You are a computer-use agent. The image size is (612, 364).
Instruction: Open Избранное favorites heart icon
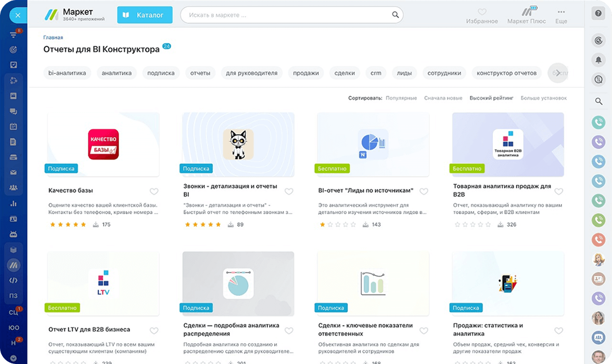[482, 12]
